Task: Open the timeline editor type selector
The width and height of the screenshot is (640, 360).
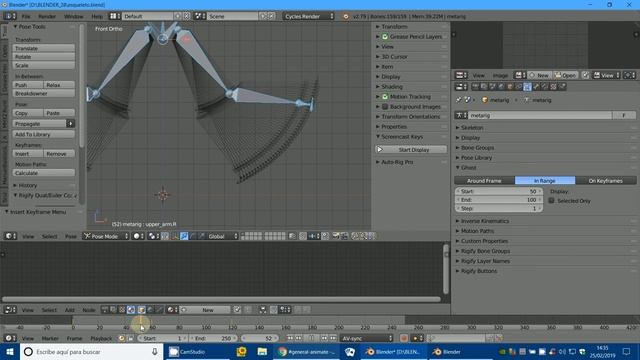Action: point(10,338)
